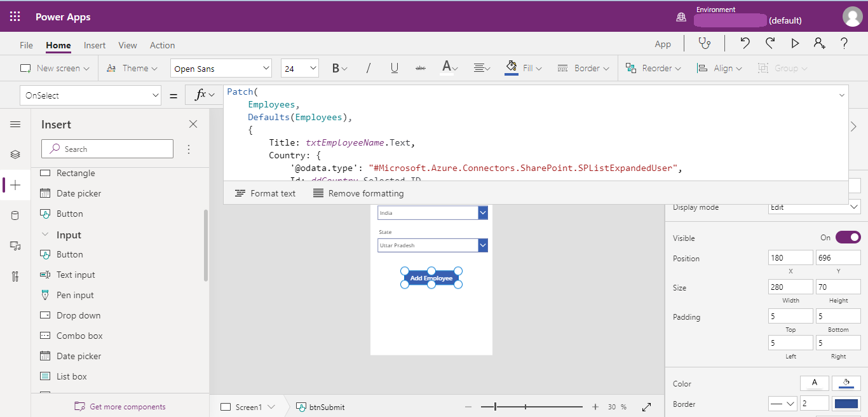The image size is (868, 417).
Task: Share the app with the person icon
Action: click(x=820, y=43)
